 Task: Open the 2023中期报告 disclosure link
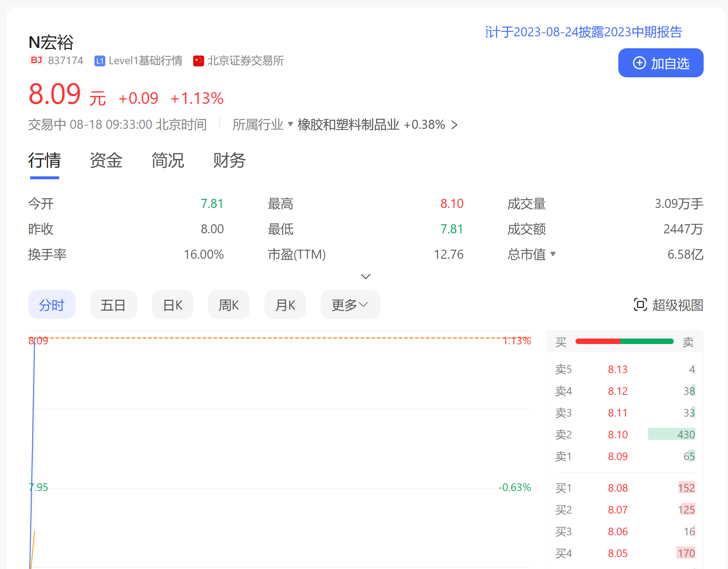click(x=583, y=32)
